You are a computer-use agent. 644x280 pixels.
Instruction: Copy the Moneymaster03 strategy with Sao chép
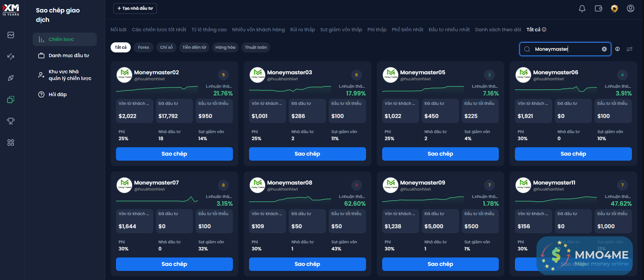[x=308, y=154]
